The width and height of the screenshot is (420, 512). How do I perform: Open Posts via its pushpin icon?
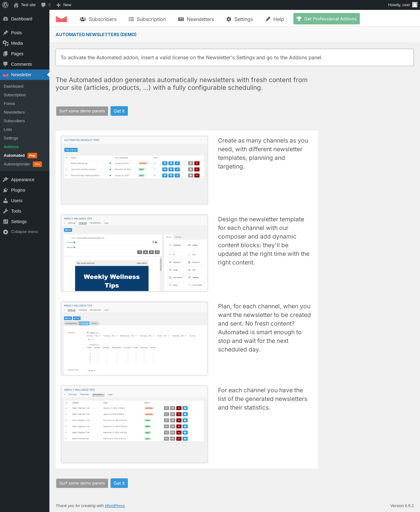coord(6,33)
